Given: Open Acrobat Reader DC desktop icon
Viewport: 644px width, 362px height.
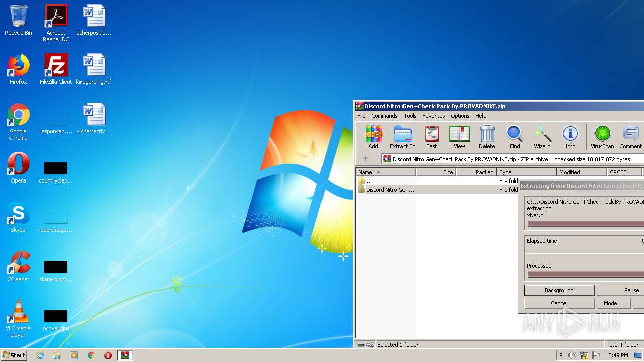Looking at the screenshot, I should pyautogui.click(x=56, y=23).
